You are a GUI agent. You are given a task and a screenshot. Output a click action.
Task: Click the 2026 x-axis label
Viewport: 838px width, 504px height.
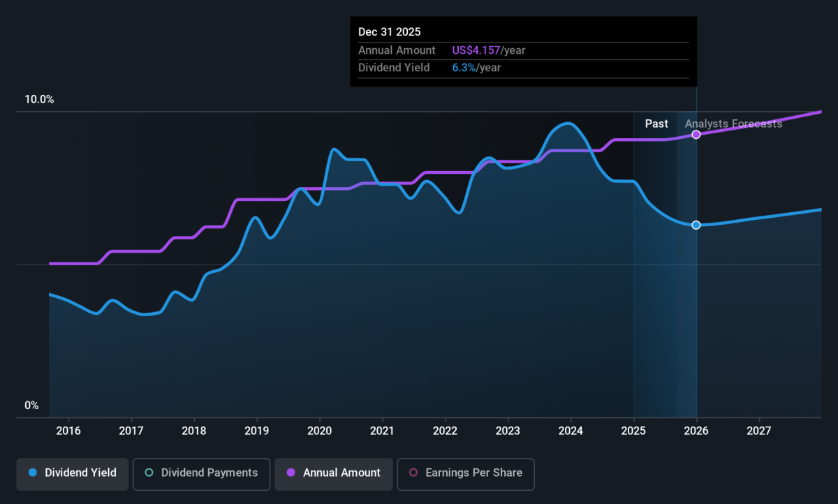696,430
